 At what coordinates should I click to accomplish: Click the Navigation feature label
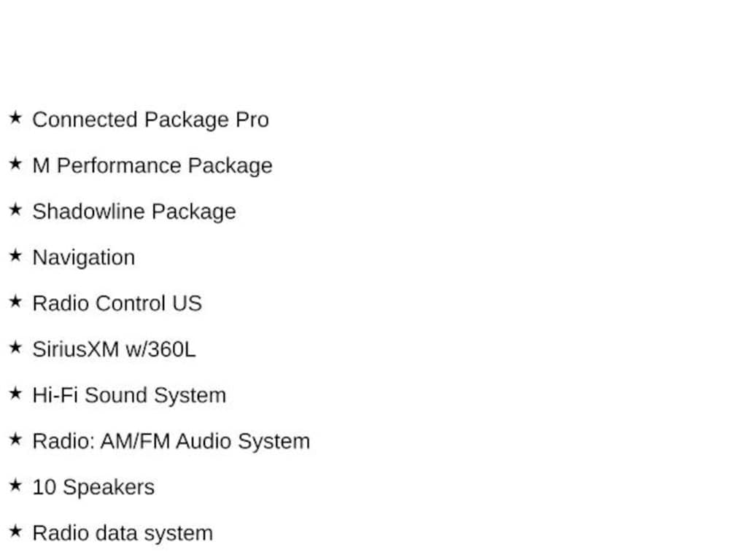(x=84, y=258)
